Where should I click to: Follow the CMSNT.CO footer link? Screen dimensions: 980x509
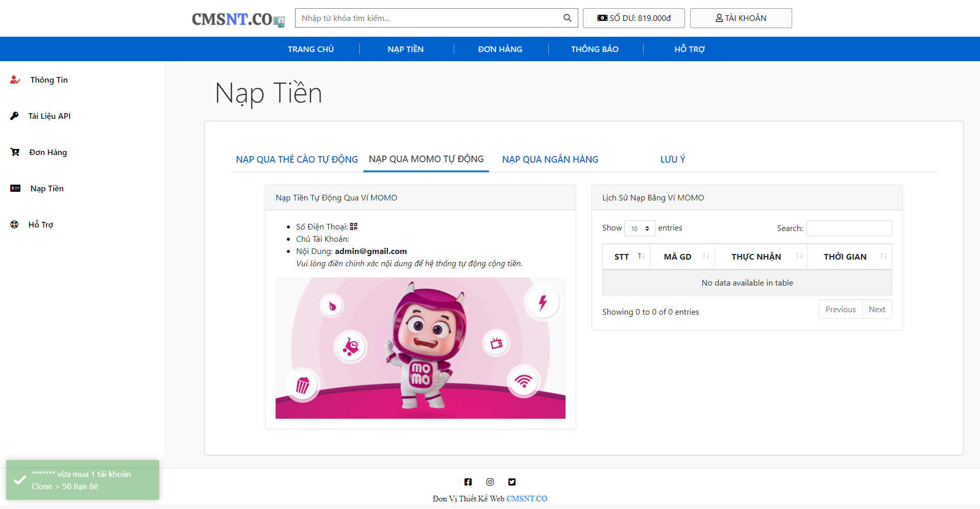pyautogui.click(x=527, y=498)
